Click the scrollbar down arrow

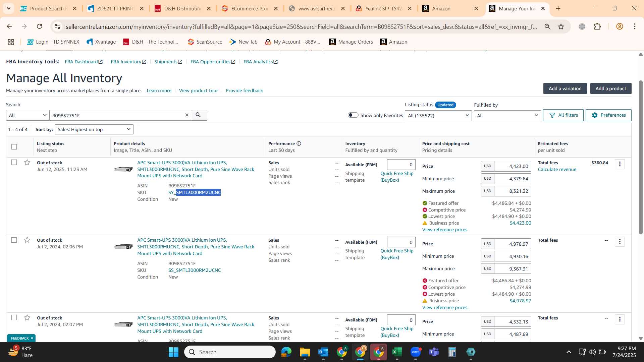(641, 339)
